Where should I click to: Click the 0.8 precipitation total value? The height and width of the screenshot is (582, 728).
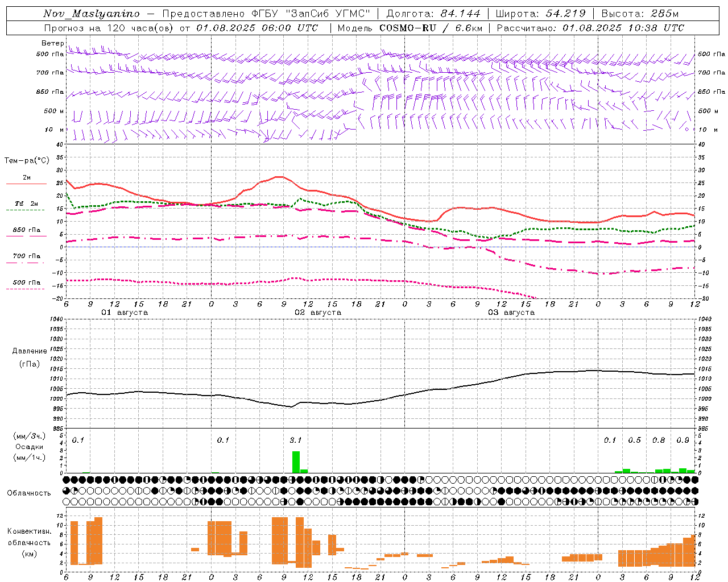tap(659, 440)
